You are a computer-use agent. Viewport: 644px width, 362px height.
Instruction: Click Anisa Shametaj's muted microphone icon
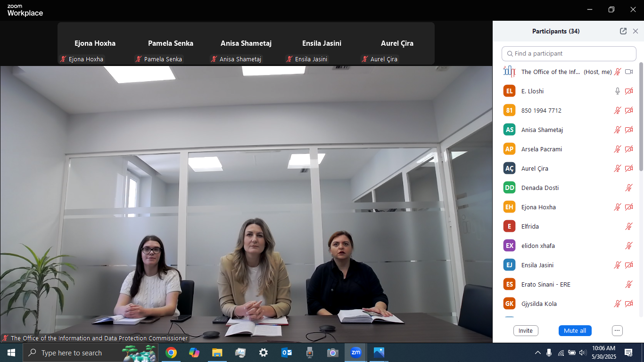[617, 130]
